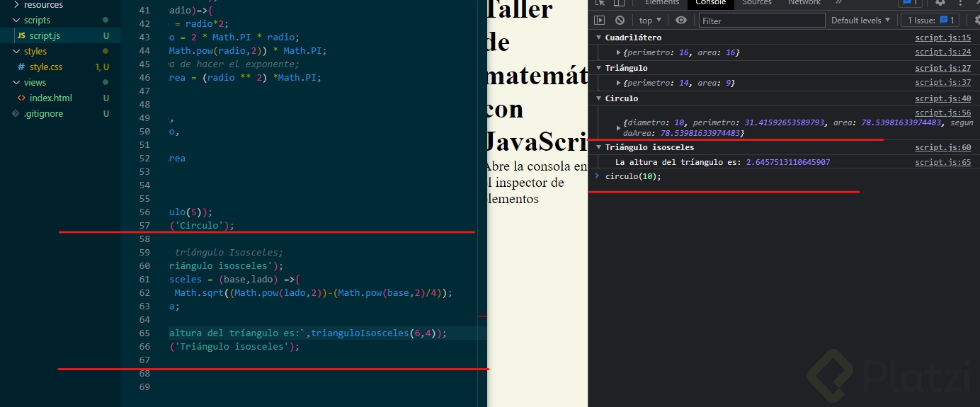
Task: Expand the diametro 10 object
Action: point(619,128)
